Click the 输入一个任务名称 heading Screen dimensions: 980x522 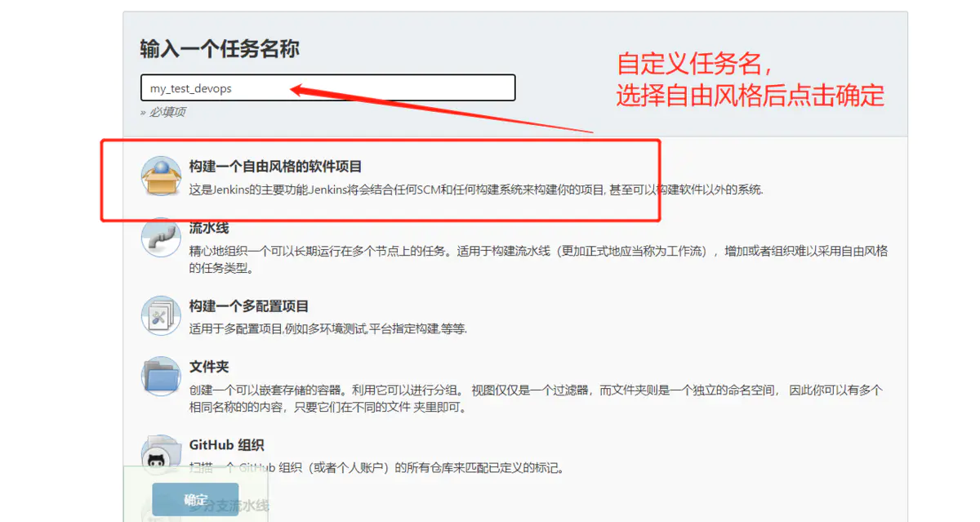(x=220, y=49)
